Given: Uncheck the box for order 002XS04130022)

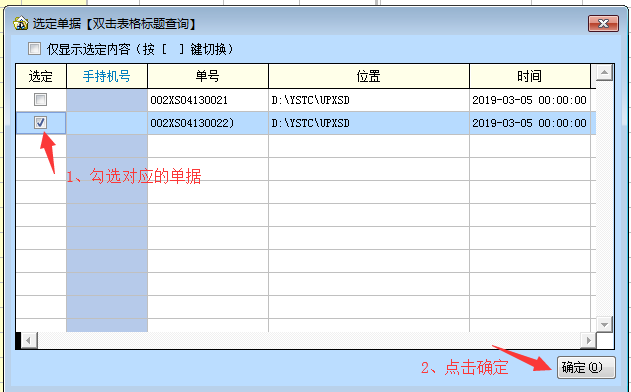Looking at the screenshot, I should (x=40, y=122).
